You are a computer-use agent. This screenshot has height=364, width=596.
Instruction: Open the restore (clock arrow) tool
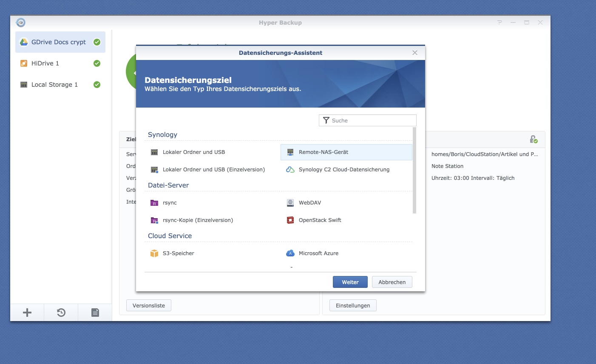coord(61,313)
